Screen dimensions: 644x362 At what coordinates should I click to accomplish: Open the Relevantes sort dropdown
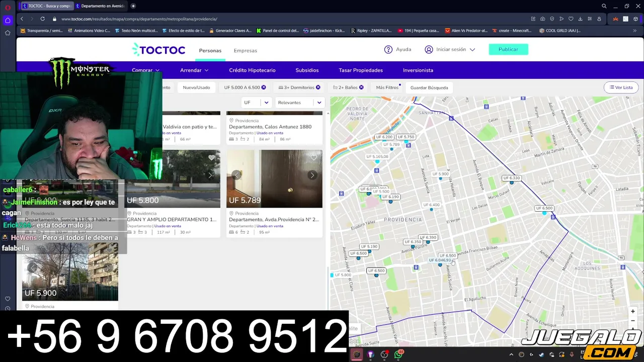[x=299, y=103]
